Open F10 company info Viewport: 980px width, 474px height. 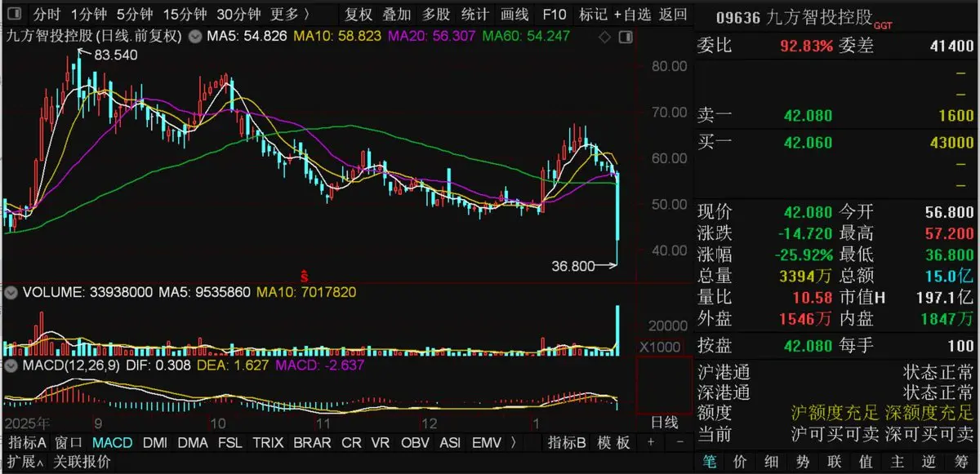click(x=555, y=15)
